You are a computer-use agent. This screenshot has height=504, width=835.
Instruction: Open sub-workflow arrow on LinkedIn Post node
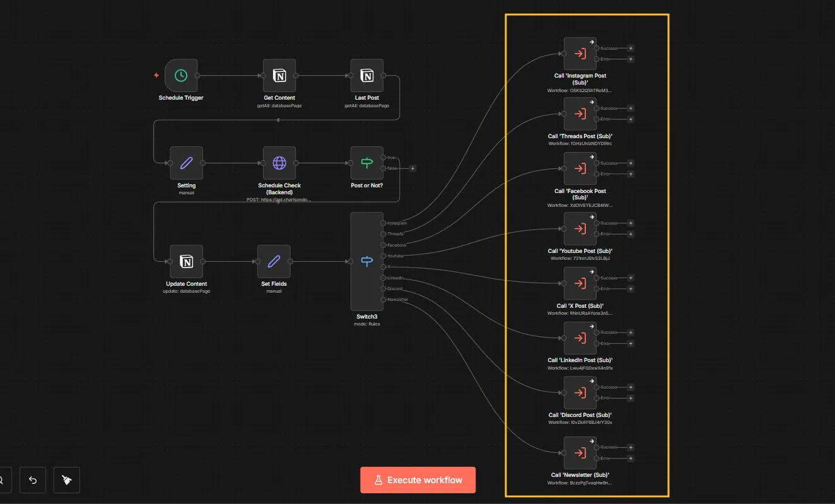[x=591, y=326]
